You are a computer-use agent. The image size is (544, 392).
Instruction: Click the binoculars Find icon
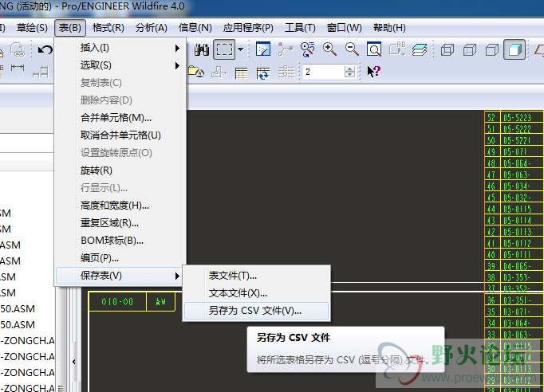coord(201,50)
